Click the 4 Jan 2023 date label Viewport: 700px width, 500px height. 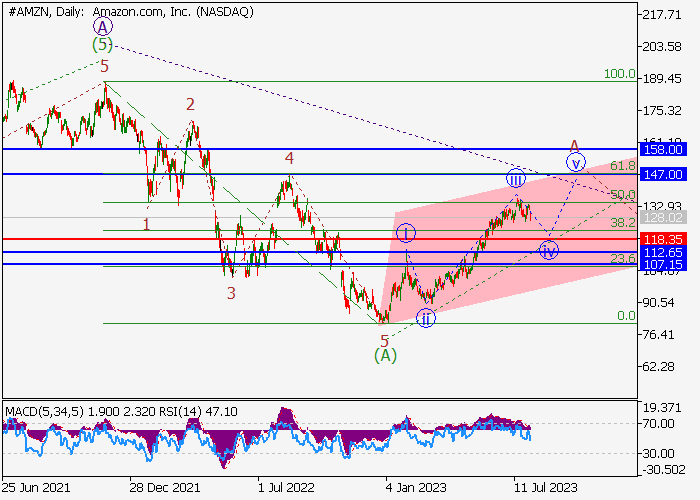416,487
